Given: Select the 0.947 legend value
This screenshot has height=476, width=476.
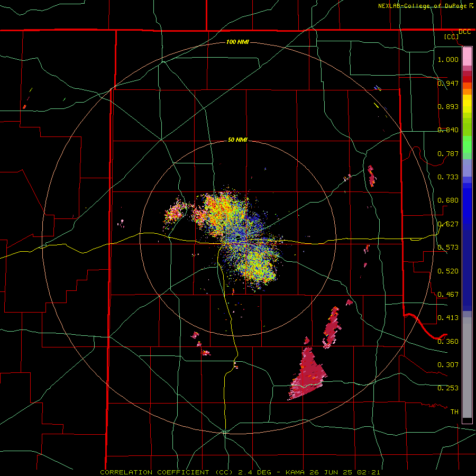Looking at the screenshot, I should coord(448,83).
